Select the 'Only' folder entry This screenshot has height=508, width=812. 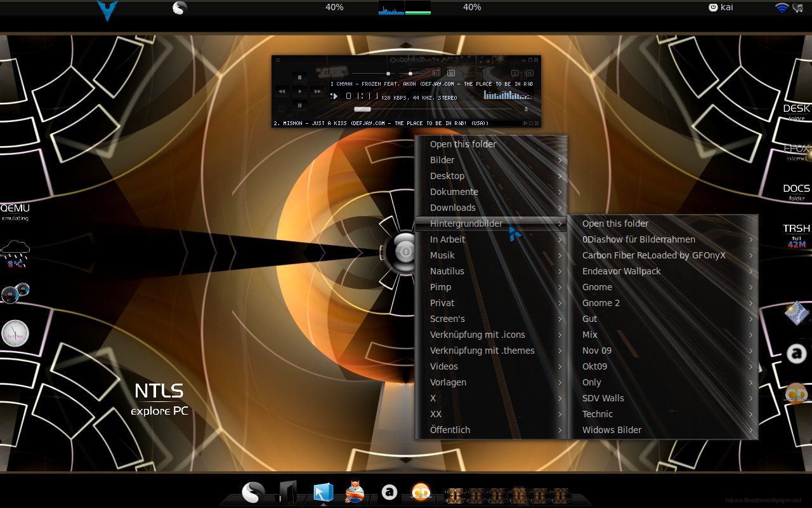663,382
